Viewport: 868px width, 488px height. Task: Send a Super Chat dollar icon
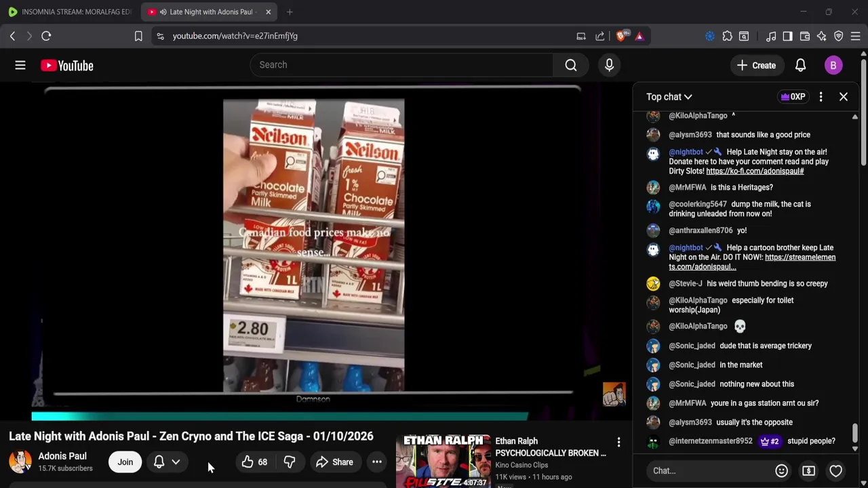pyautogui.click(x=808, y=470)
